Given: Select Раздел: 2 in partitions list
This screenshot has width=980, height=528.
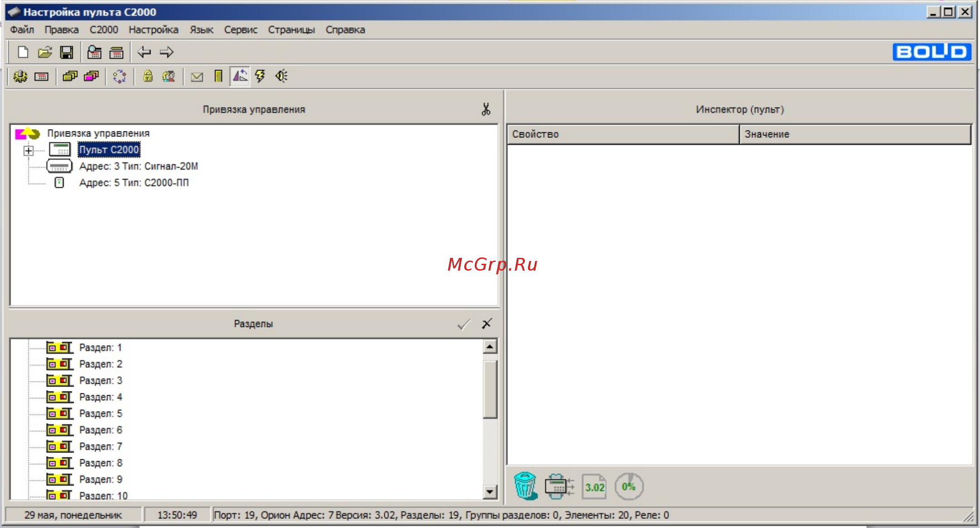Looking at the screenshot, I should [x=101, y=364].
